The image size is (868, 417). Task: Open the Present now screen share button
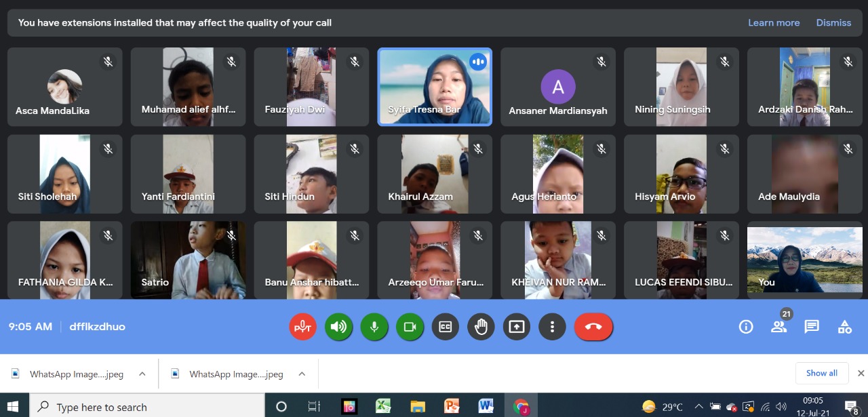click(517, 327)
